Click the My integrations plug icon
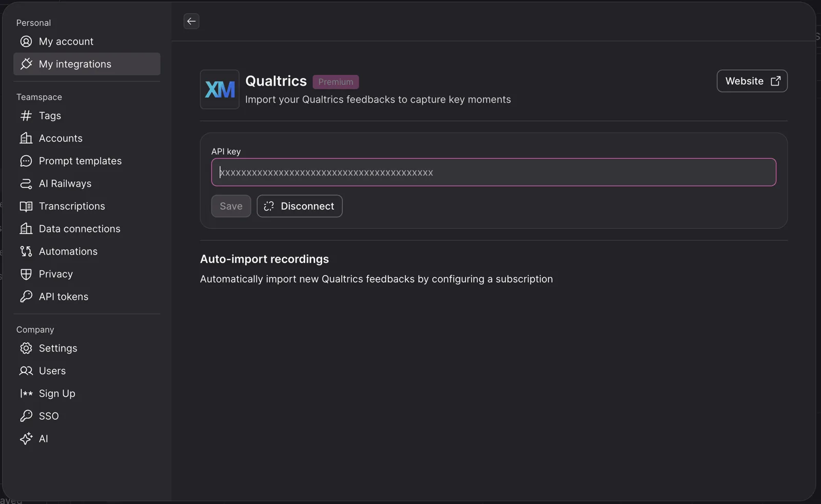The height and width of the screenshot is (504, 821). (x=26, y=64)
